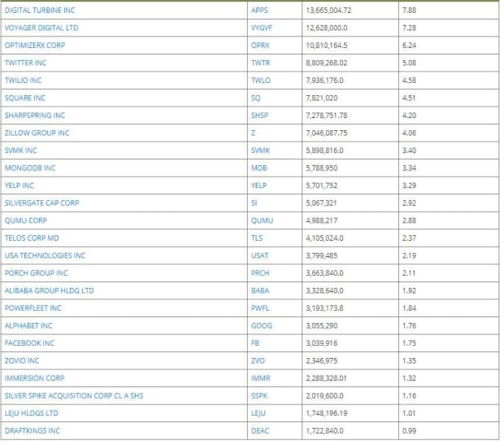
Task: Open the PRCH ticker link
Action: (x=260, y=273)
